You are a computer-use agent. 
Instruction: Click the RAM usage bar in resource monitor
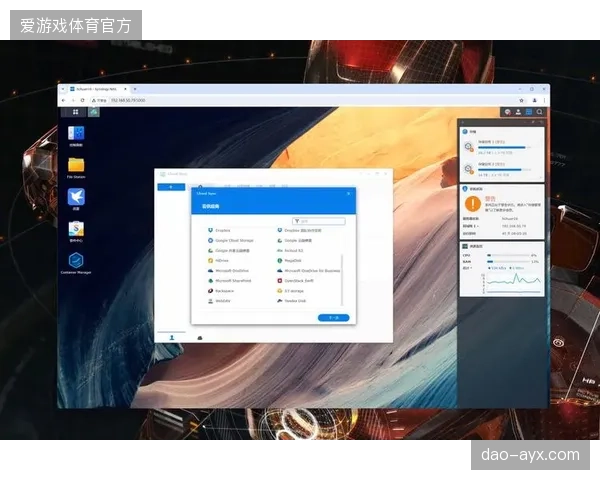tap(508, 261)
